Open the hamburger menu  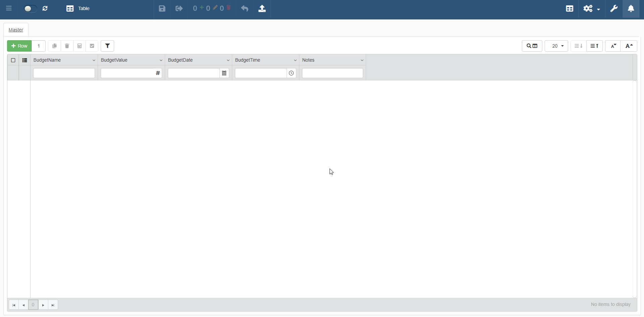tap(9, 9)
